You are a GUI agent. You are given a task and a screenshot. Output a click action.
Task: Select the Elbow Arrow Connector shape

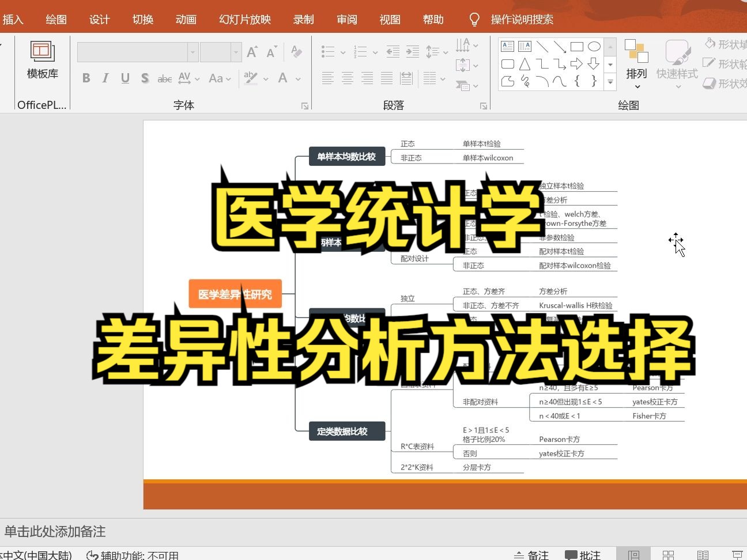(x=560, y=64)
